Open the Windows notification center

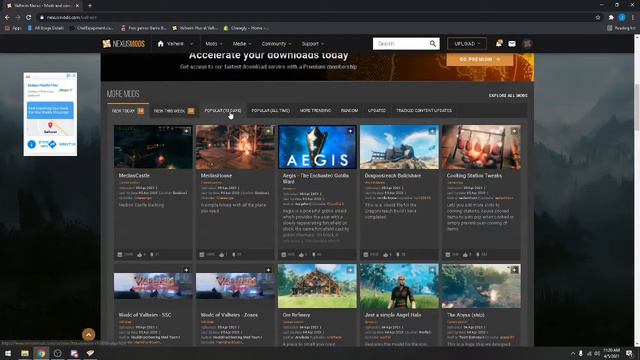629,353
